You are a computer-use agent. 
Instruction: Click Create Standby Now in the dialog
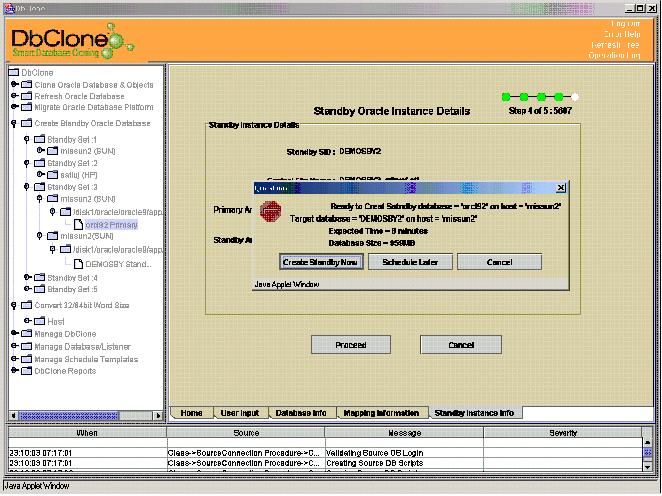click(320, 262)
